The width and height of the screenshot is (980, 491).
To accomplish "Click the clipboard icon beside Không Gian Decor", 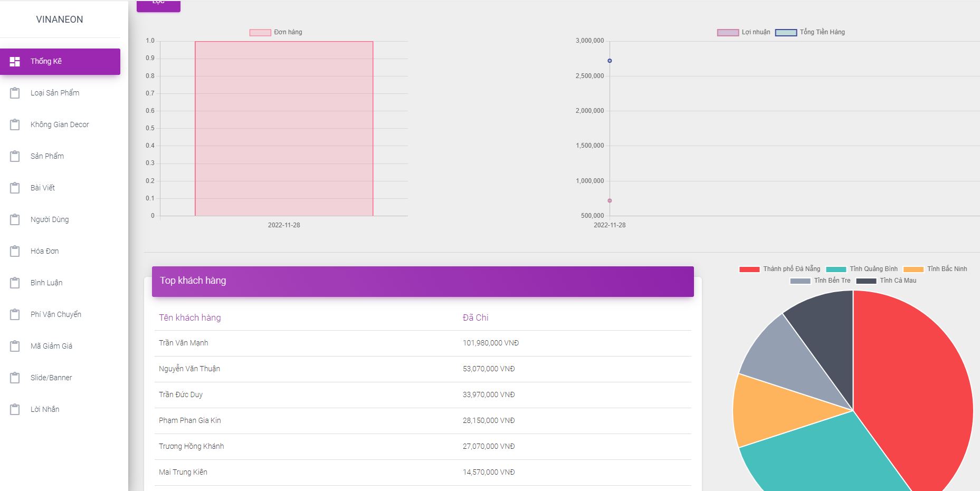I will tap(15, 124).
